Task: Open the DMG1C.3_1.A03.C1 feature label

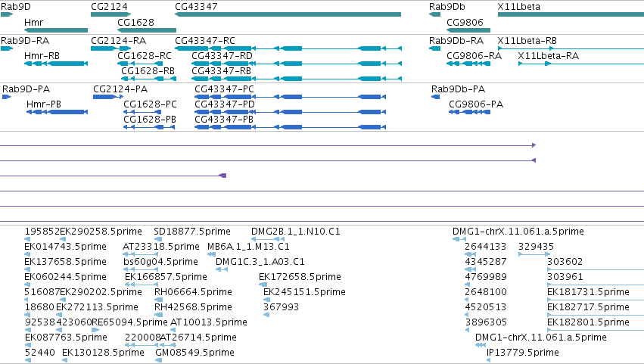Action: 260,262
